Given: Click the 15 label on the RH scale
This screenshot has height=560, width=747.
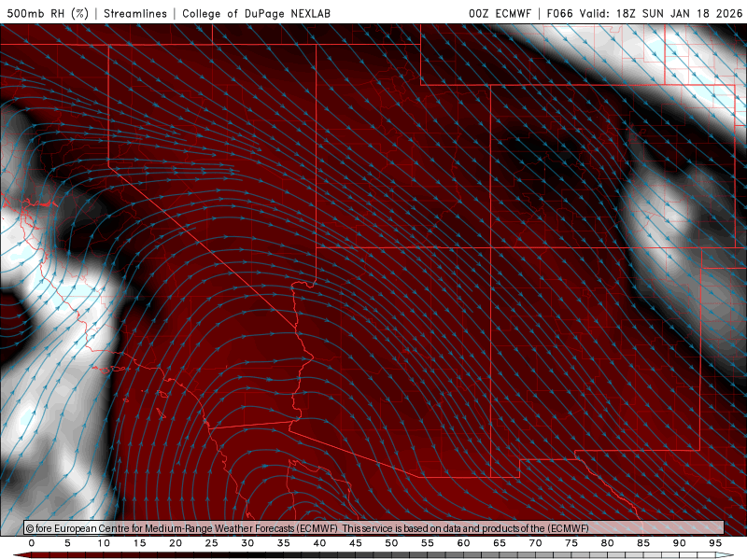Looking at the screenshot, I should pyautogui.click(x=139, y=543).
